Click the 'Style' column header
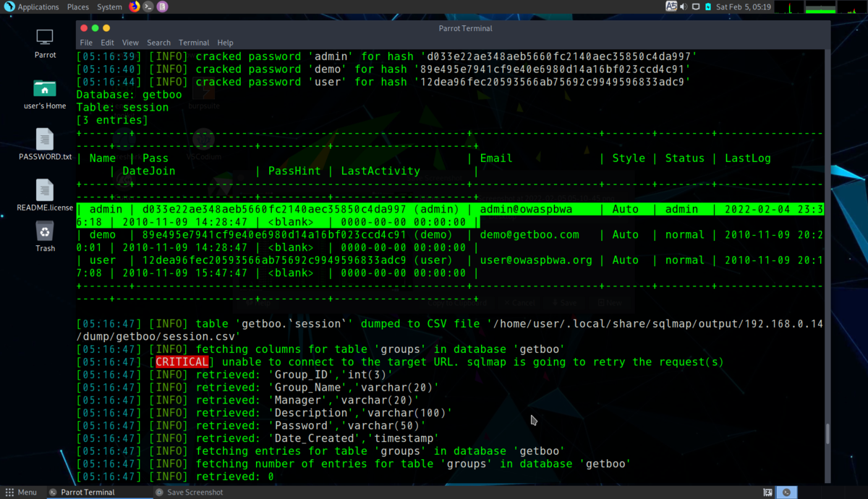The height and width of the screenshot is (499, 868). 629,158
